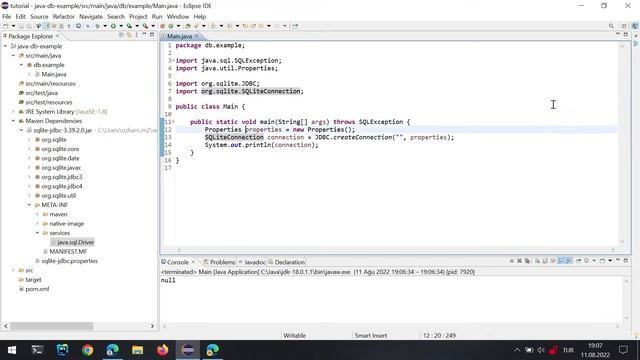The image size is (640, 360).
Task: Click the top-right Quick Access search icon
Action: (x=611, y=26)
